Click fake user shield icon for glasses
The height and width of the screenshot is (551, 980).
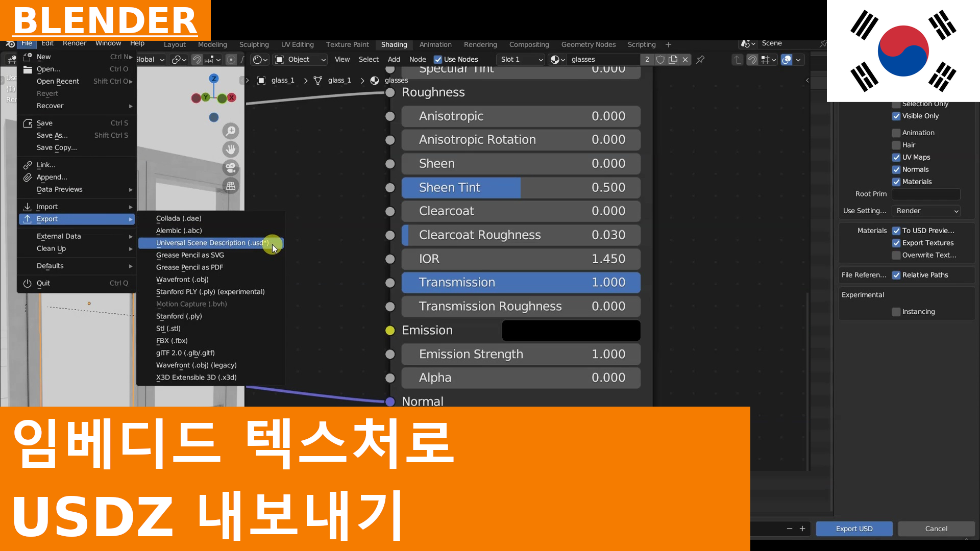tap(660, 60)
